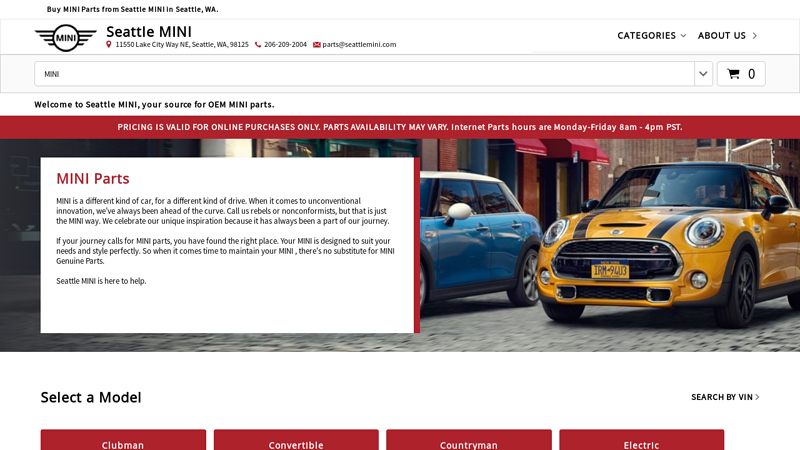Screen dimensions: 800x450
Task: Click the red phone icon
Action: [258, 44]
